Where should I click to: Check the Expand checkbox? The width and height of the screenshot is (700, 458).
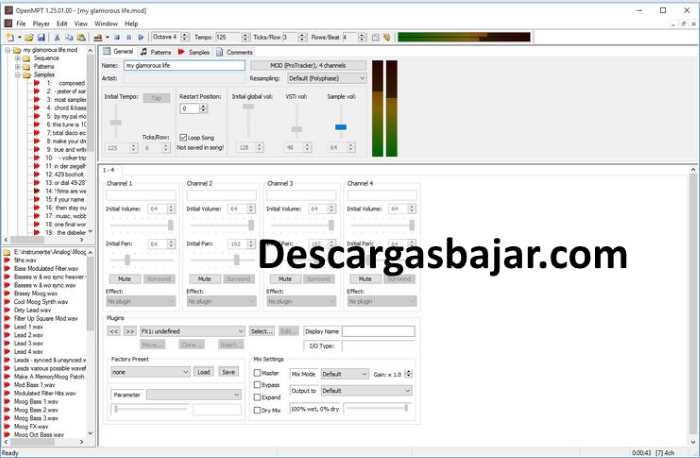(257, 397)
